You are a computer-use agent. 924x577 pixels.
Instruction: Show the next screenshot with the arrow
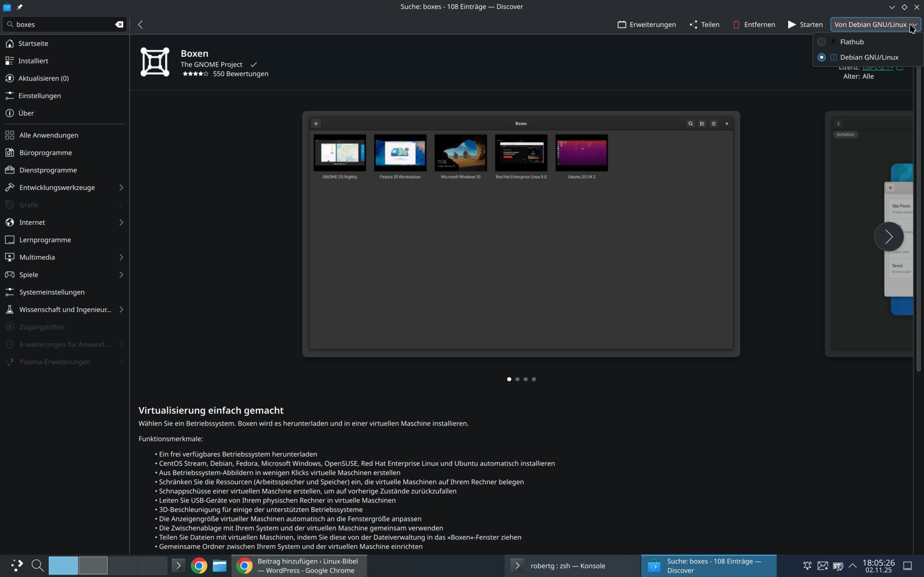(x=889, y=237)
